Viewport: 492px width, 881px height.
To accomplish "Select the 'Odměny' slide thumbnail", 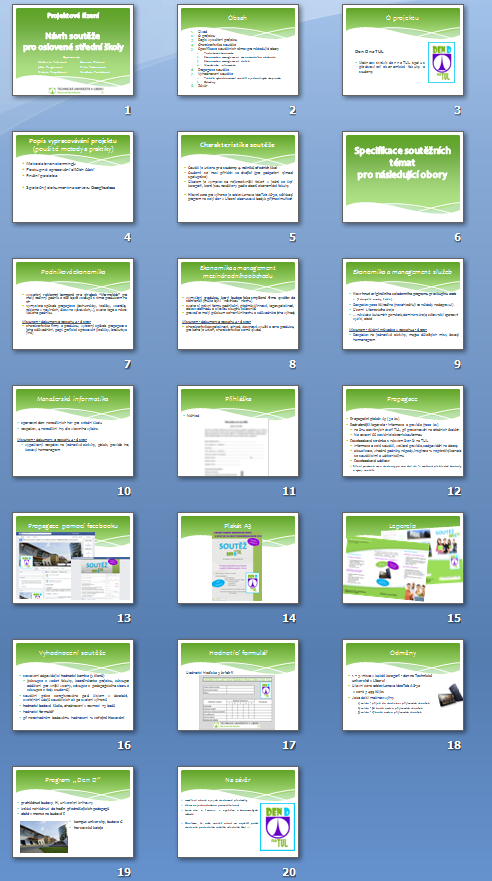I will (x=403, y=685).
